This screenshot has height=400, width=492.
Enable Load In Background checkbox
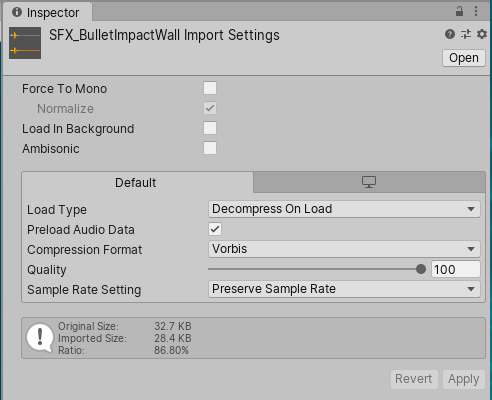[210, 128]
